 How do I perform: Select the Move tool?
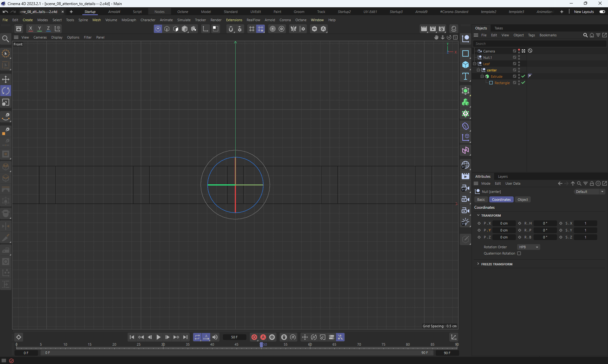click(x=6, y=79)
